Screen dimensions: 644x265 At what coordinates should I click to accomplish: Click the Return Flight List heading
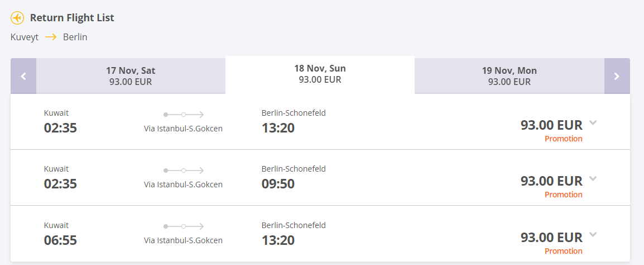[72, 18]
